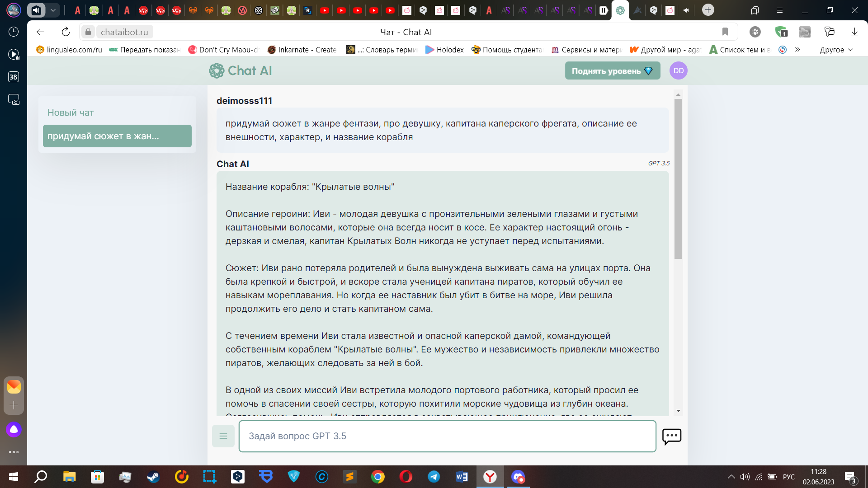Click the bookmark icon in address bar
The height and width of the screenshot is (488, 868).
coord(725,32)
